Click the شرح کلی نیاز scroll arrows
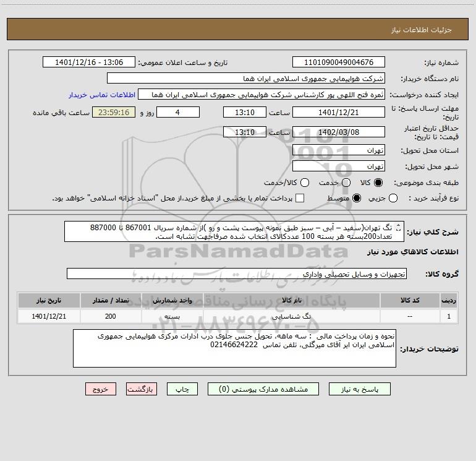 point(399,228)
